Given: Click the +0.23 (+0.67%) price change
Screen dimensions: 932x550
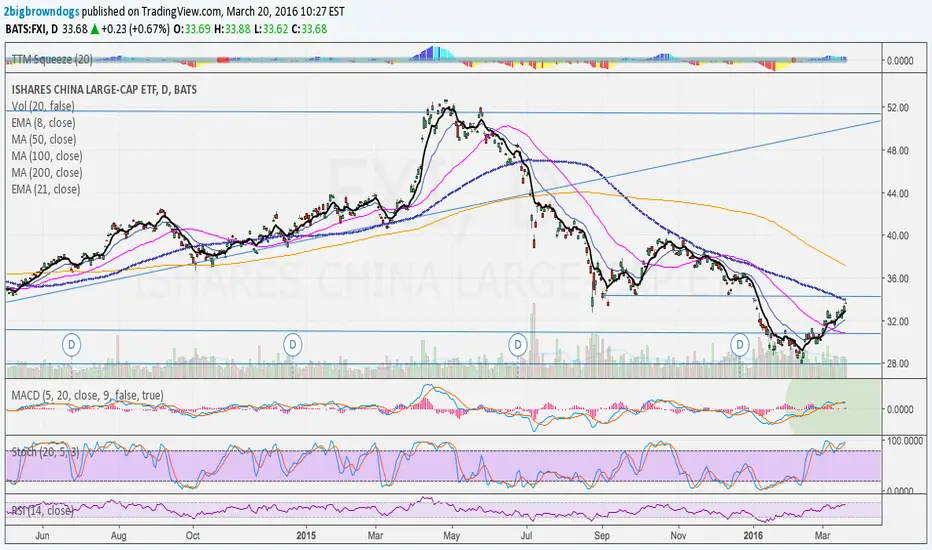Looking at the screenshot, I should [136, 29].
